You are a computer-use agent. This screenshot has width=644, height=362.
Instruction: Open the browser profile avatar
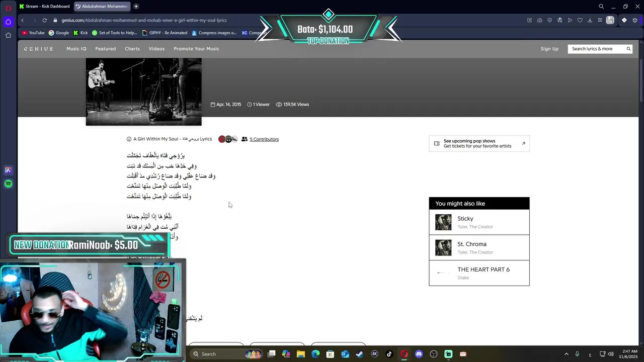pos(610,20)
